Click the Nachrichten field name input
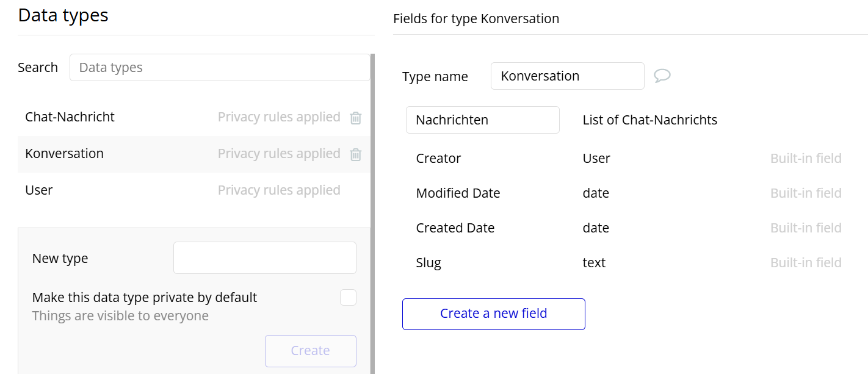The height and width of the screenshot is (374, 868). (482, 120)
